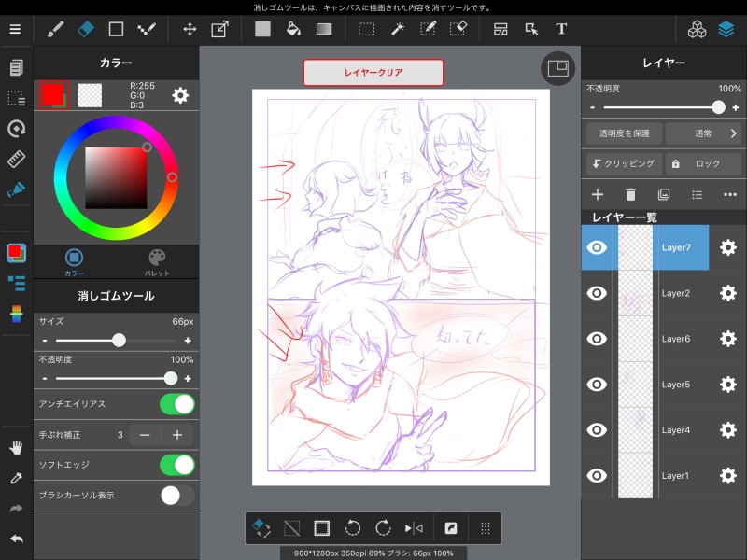This screenshot has width=747, height=560.
Task: Hide Layer7 with its eye icon
Action: click(597, 247)
